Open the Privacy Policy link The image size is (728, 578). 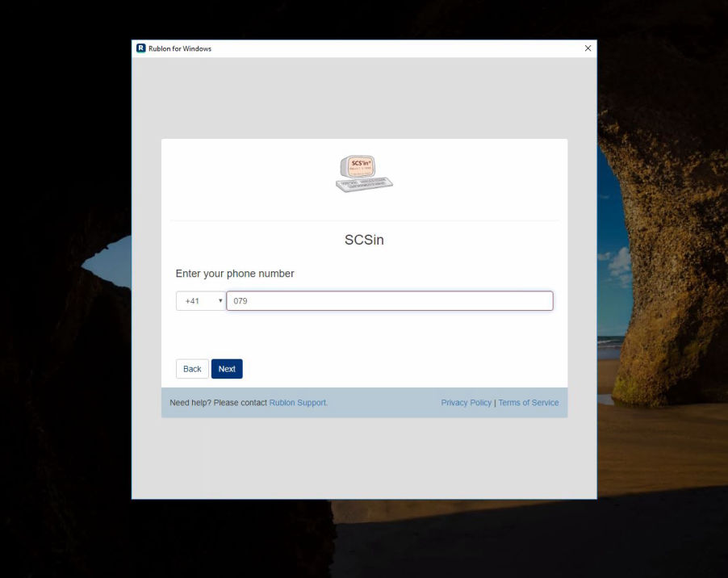click(467, 403)
